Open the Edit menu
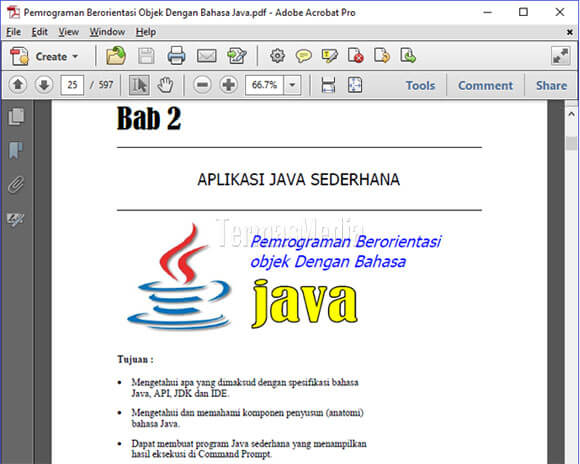The height and width of the screenshot is (464, 580). tap(40, 32)
